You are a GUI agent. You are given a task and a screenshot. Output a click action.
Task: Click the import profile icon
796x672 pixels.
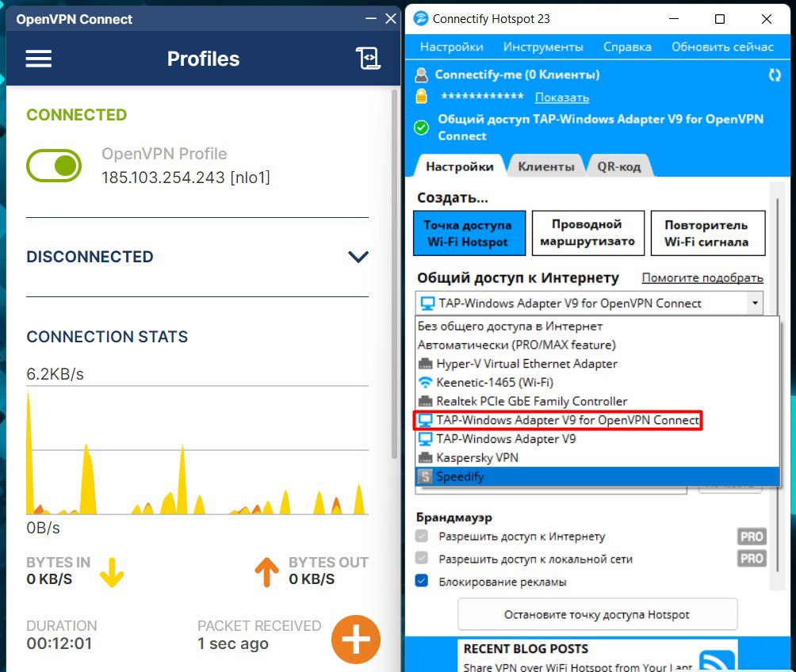pos(368,59)
